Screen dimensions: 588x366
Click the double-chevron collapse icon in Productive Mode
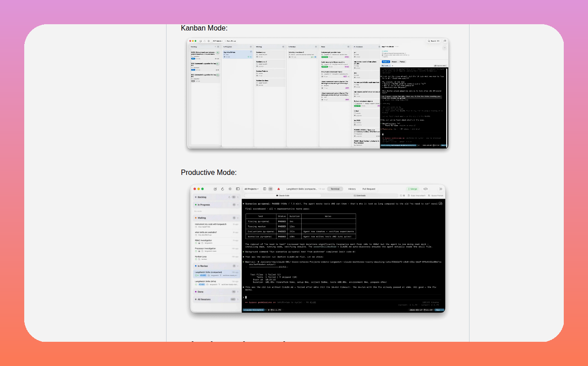pyautogui.click(x=440, y=189)
